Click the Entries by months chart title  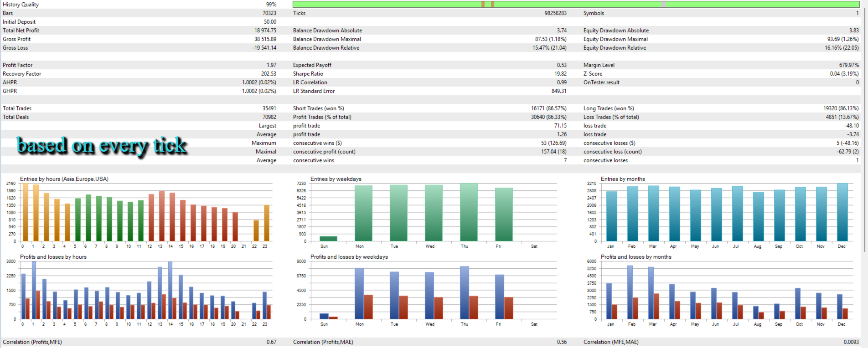[x=623, y=179]
